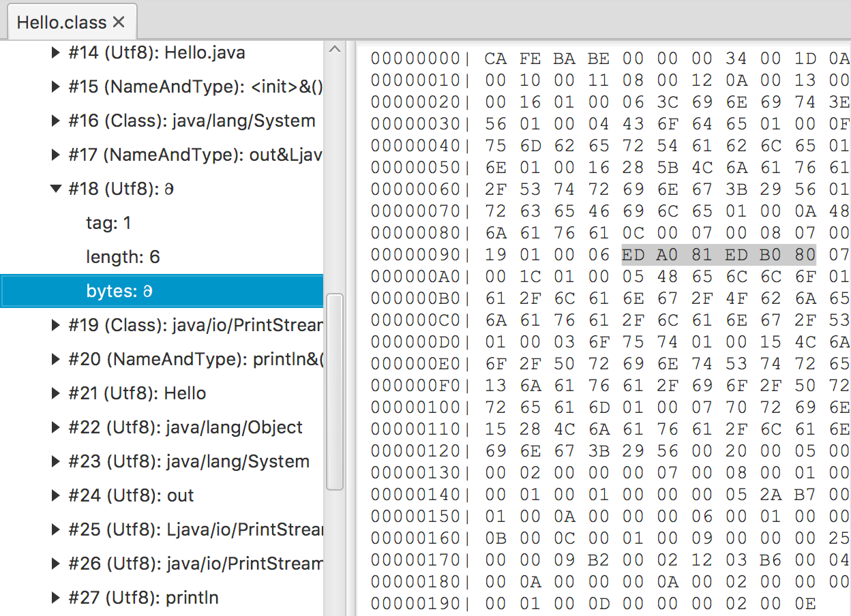The width and height of the screenshot is (851, 616).
Task: Collapse the #18 Utf8 entry
Action: 57,189
